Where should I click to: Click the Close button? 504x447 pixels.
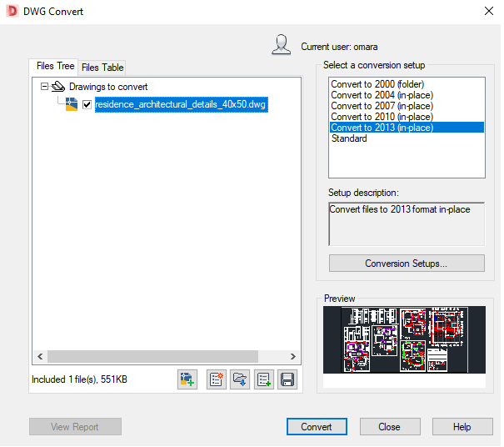[390, 427]
